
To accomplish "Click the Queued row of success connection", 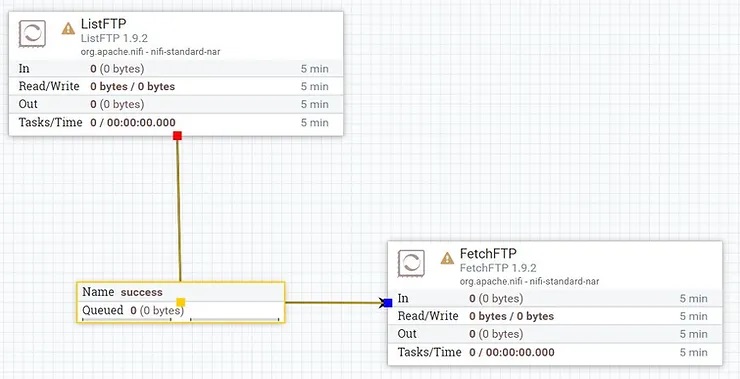I will [181, 311].
